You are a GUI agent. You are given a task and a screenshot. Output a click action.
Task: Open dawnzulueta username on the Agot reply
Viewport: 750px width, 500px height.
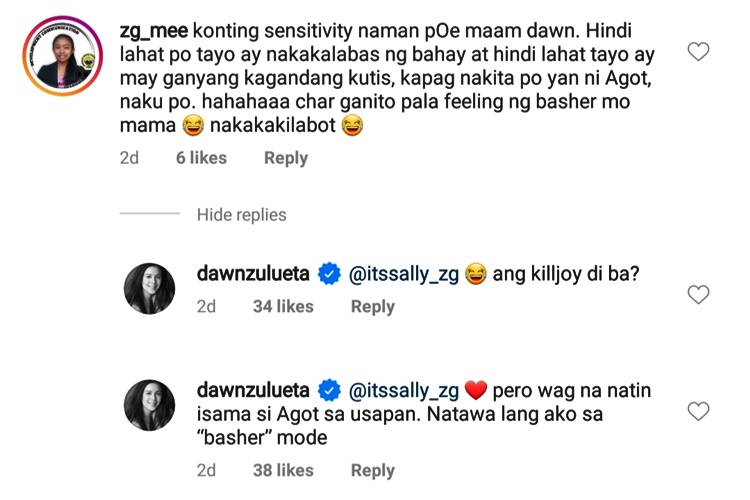pos(255,390)
